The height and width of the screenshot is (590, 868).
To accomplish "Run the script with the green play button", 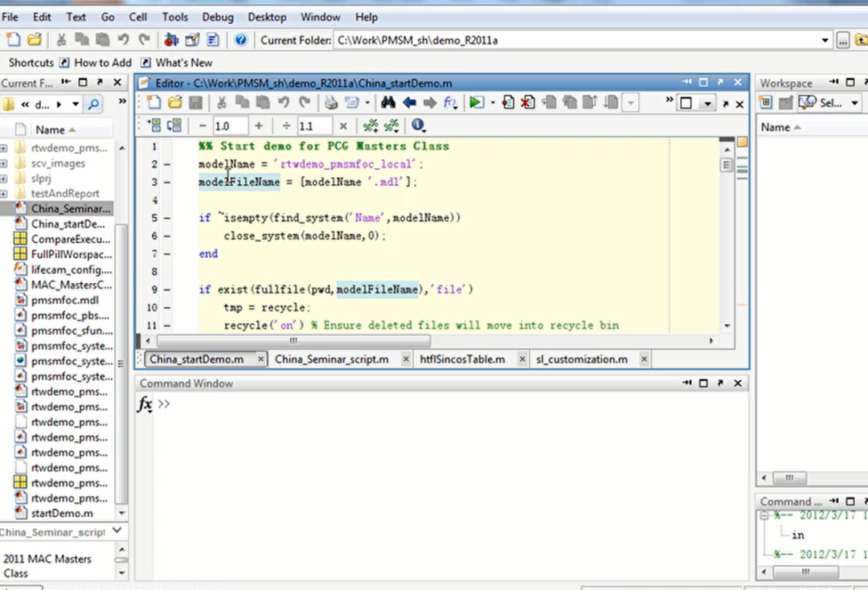I will point(476,103).
